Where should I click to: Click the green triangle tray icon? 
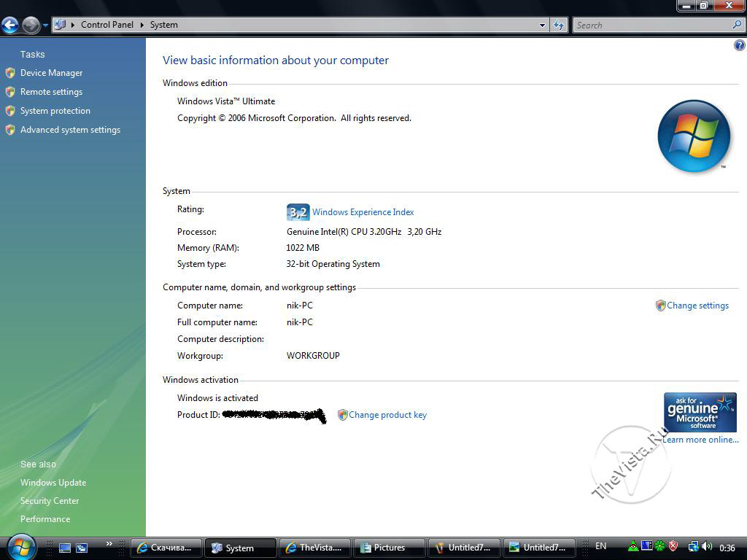(634, 546)
